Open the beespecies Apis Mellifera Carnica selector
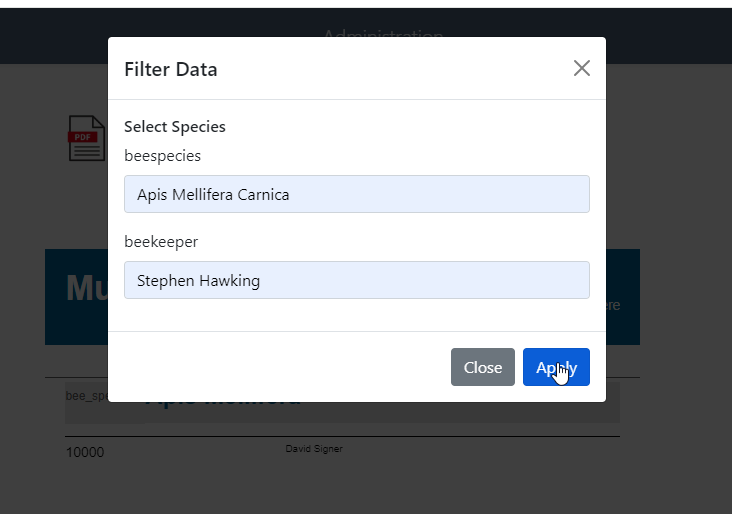732x514 pixels. tap(357, 194)
